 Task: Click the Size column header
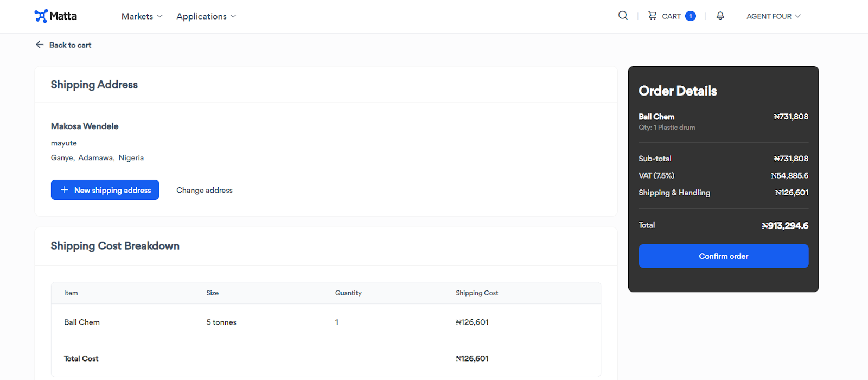click(x=213, y=293)
